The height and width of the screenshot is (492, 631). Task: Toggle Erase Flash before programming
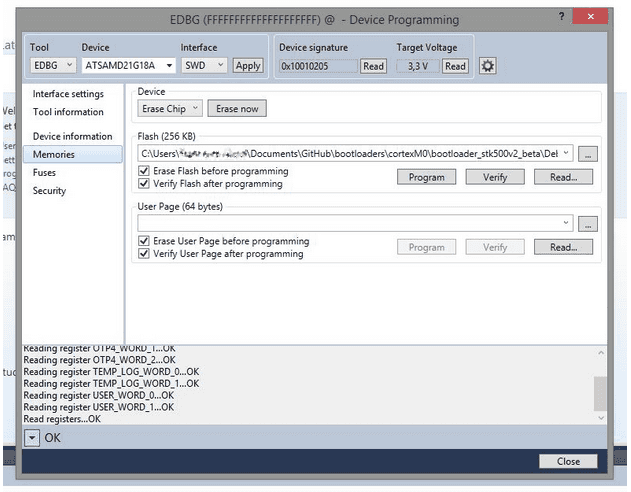click(x=144, y=171)
